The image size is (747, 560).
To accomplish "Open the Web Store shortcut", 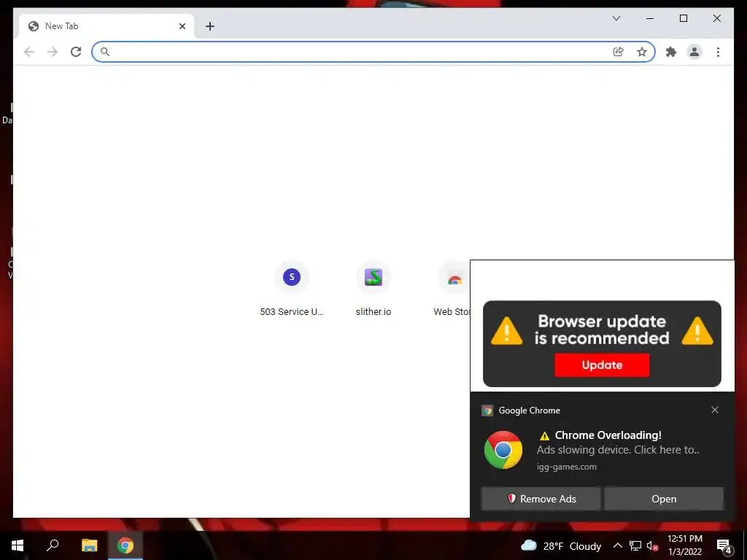I will point(453,289).
